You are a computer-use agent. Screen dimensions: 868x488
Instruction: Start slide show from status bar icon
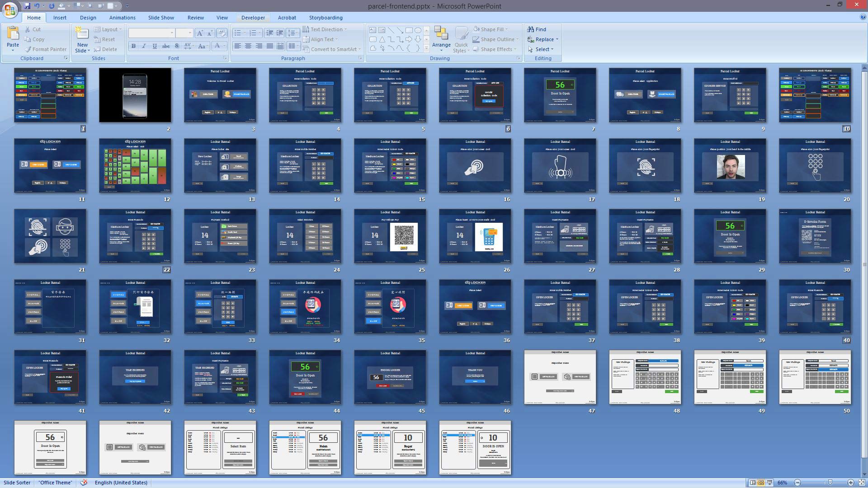coord(769,483)
